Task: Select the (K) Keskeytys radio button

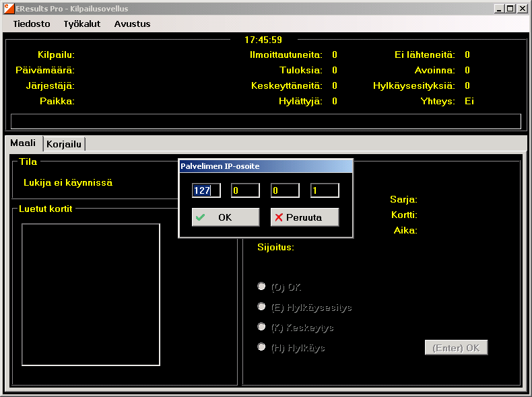Action: point(261,326)
